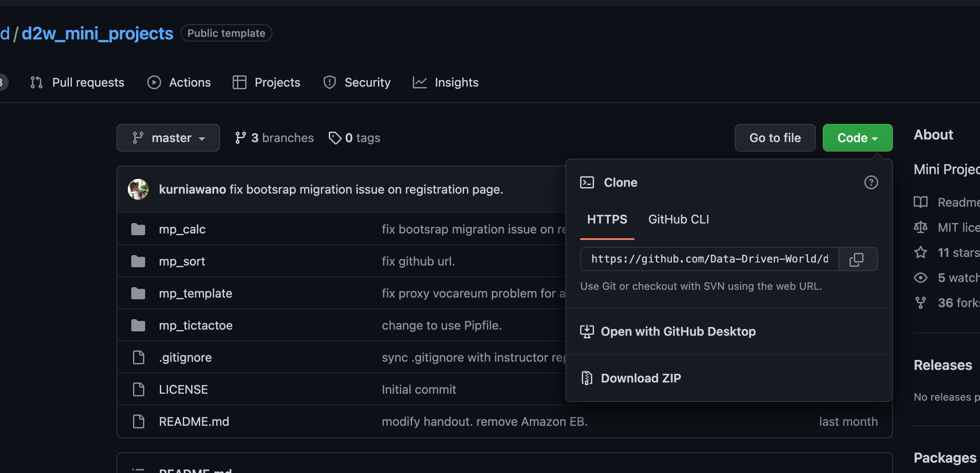Click the mp_template folder icon

(x=138, y=293)
